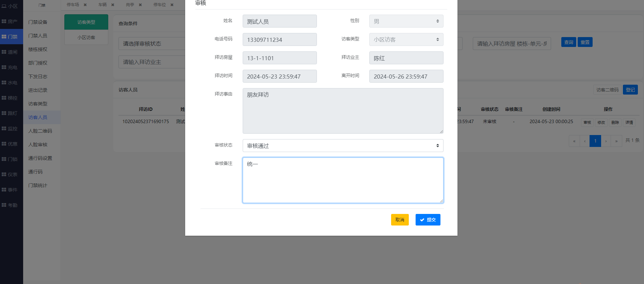Switch to the 岗亭 tab
The width and height of the screenshot is (644, 284).
(130, 5)
